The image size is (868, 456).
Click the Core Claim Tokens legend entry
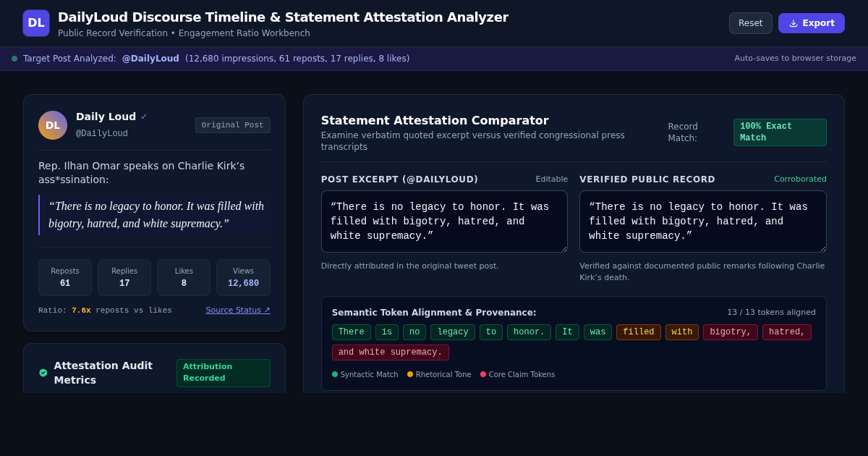(x=518, y=374)
